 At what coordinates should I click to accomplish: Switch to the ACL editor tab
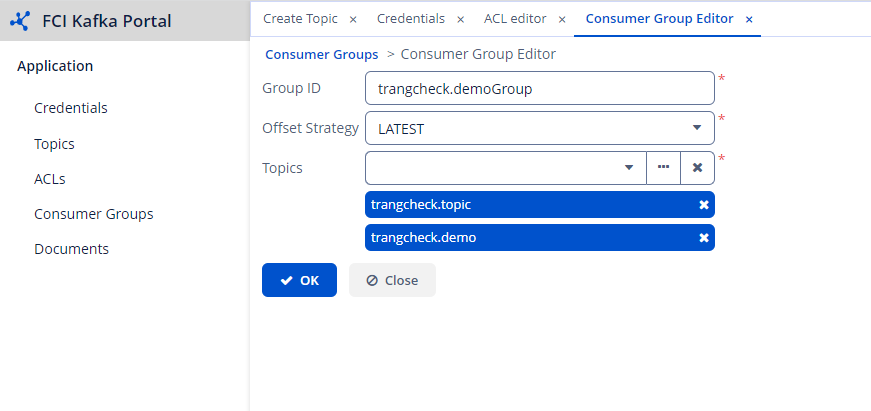click(x=514, y=19)
